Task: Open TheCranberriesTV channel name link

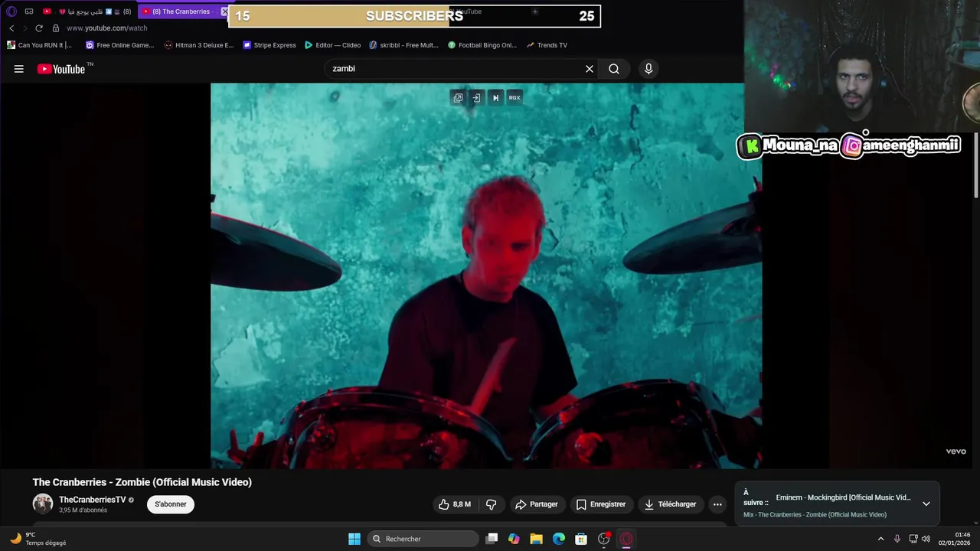Action: (x=93, y=500)
